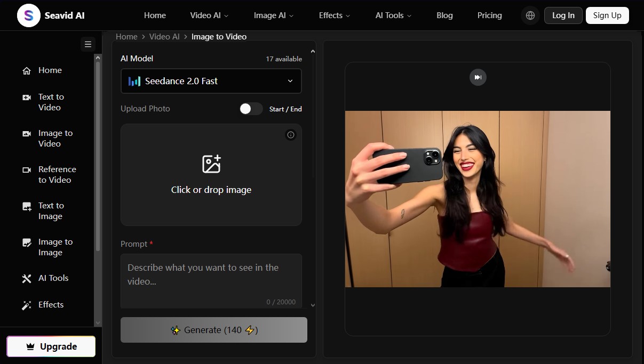Click the Log In button
The height and width of the screenshot is (364, 644).
[563, 15]
